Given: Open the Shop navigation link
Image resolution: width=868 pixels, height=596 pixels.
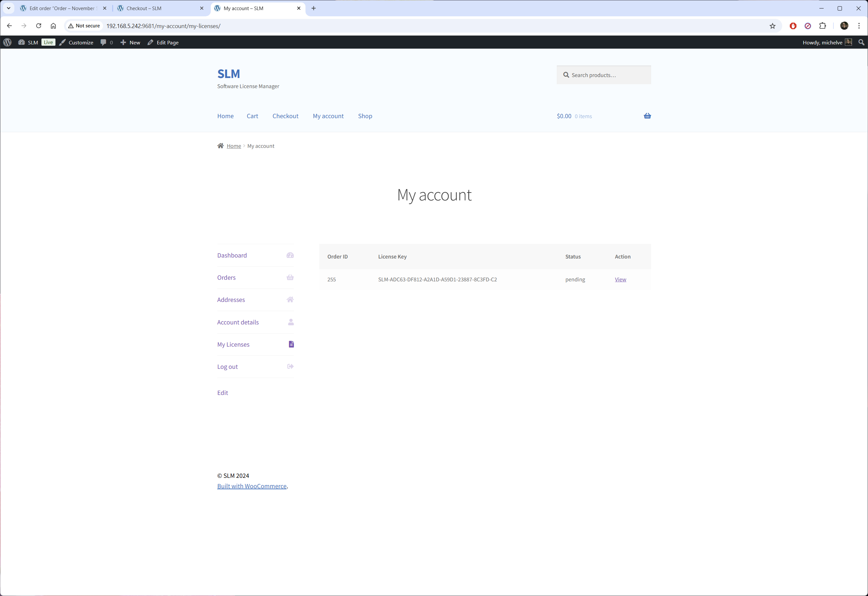Looking at the screenshot, I should pyautogui.click(x=365, y=116).
